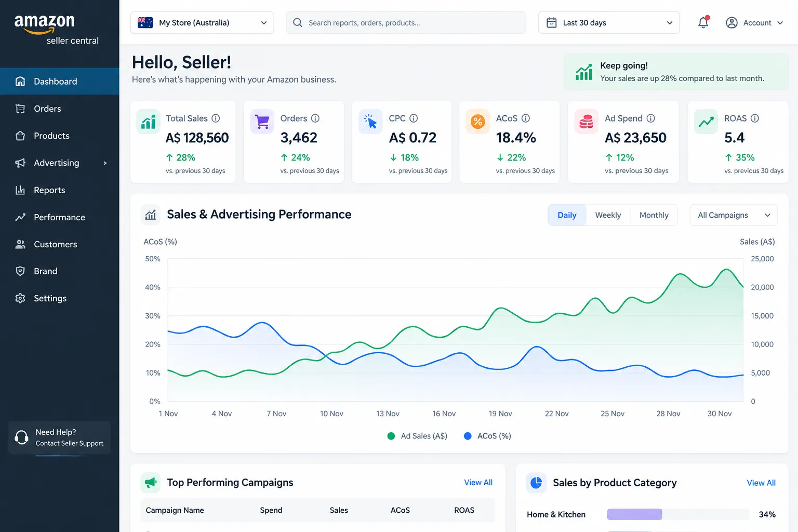Click View All for Top Performing Campaigns
798x532 pixels.
478,483
